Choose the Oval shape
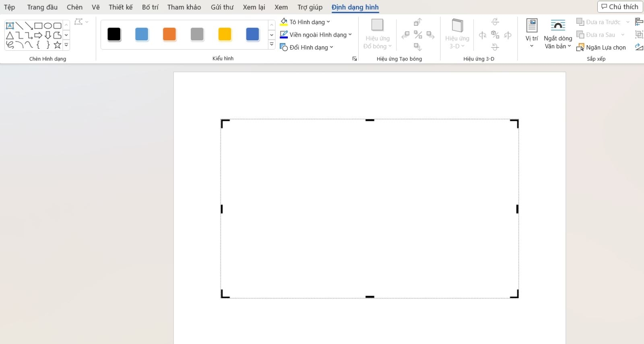The image size is (644, 344). tap(48, 26)
